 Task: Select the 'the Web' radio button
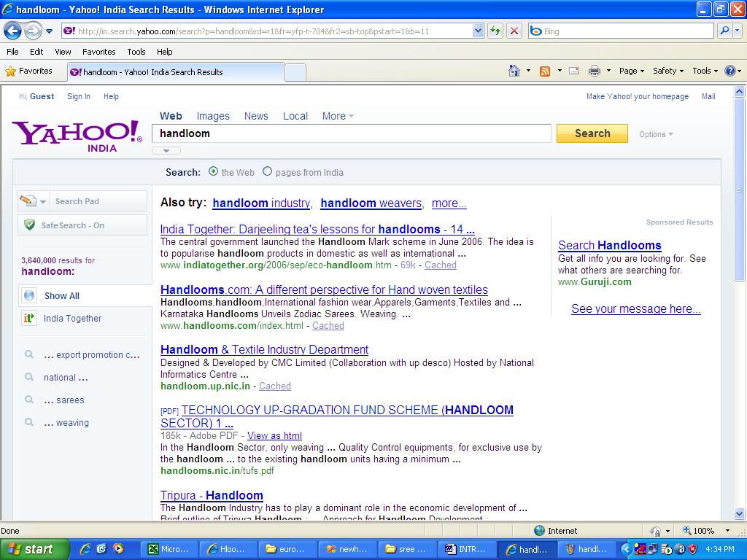(x=214, y=171)
